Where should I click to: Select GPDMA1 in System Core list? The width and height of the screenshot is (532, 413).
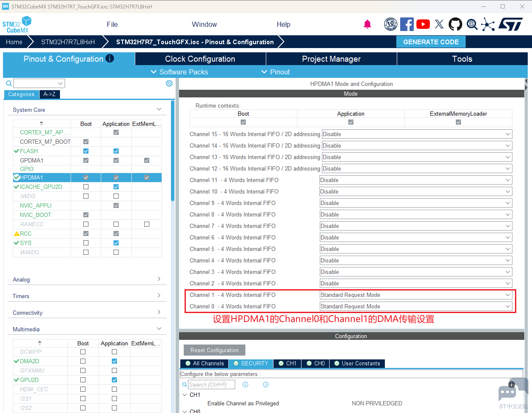pyautogui.click(x=31, y=160)
